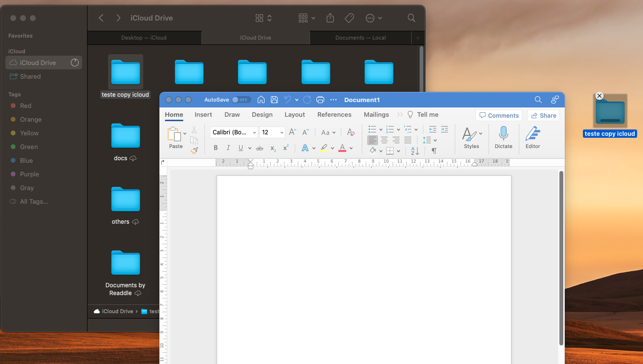Click the Save icon in Word title bar

274,100
